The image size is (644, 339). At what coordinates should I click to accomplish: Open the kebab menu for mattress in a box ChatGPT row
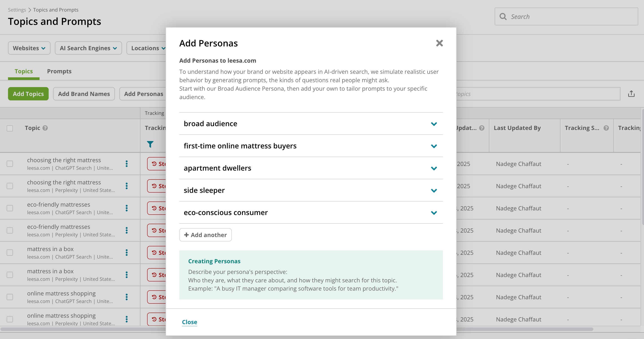[127, 253]
